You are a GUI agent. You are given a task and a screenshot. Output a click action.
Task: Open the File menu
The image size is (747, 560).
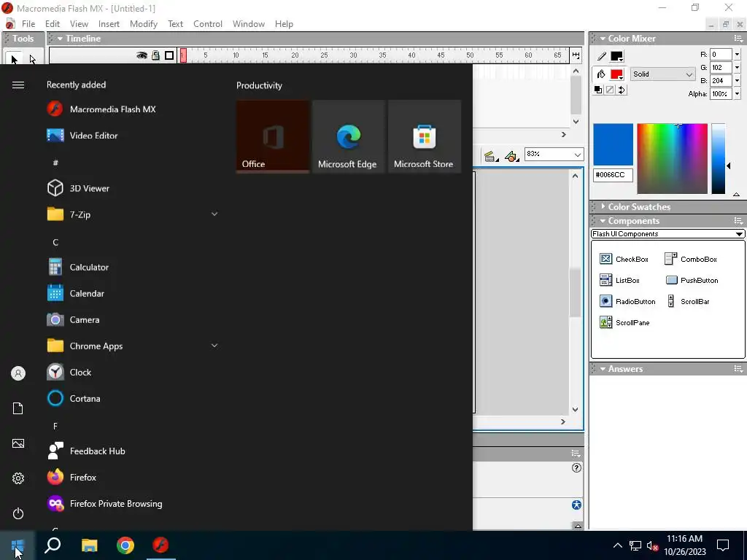(28, 24)
